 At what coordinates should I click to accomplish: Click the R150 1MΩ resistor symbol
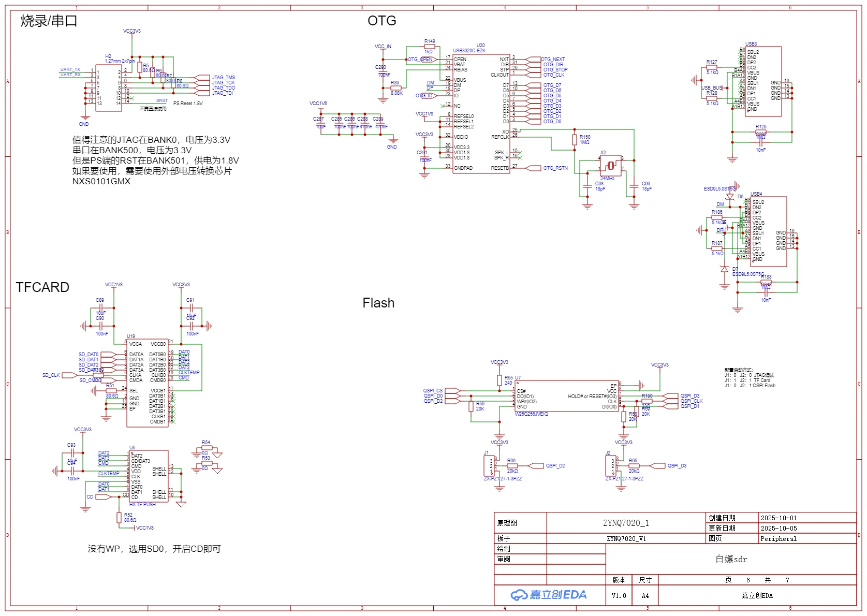(575, 139)
